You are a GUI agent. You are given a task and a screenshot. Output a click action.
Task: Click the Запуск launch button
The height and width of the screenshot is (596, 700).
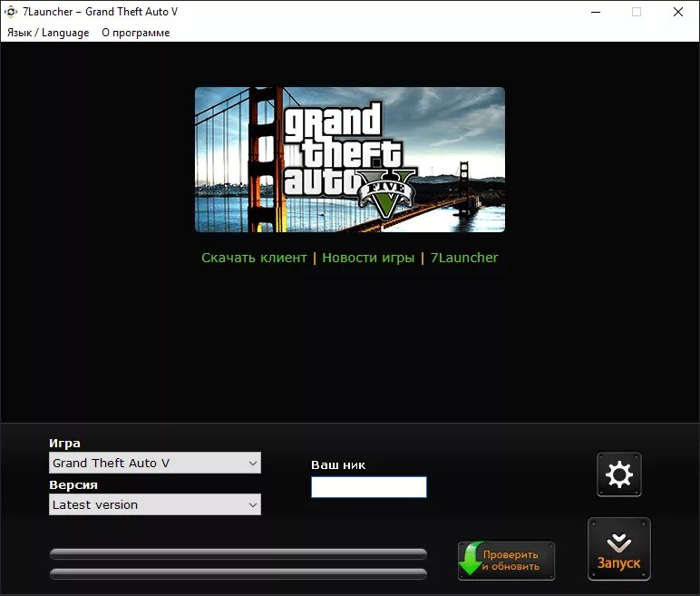tap(618, 549)
